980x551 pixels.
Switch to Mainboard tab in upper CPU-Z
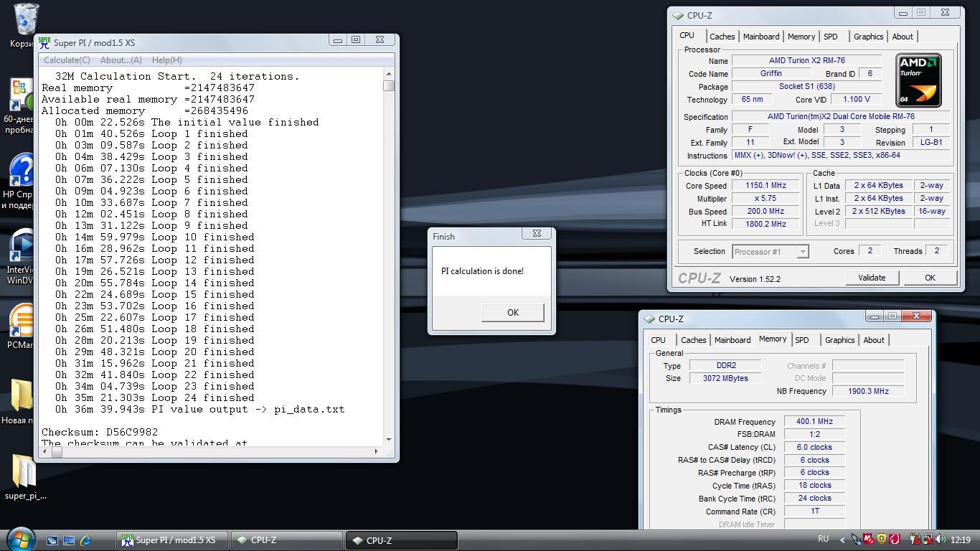[x=761, y=37]
